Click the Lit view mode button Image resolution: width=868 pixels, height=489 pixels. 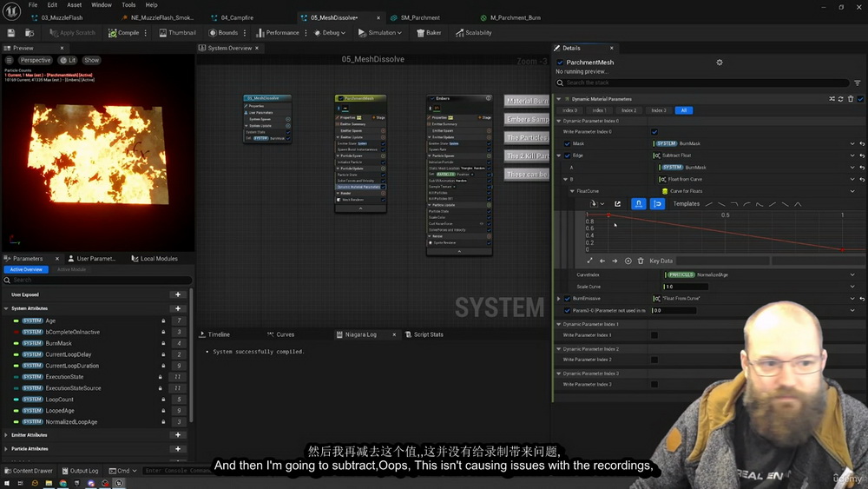tap(69, 60)
